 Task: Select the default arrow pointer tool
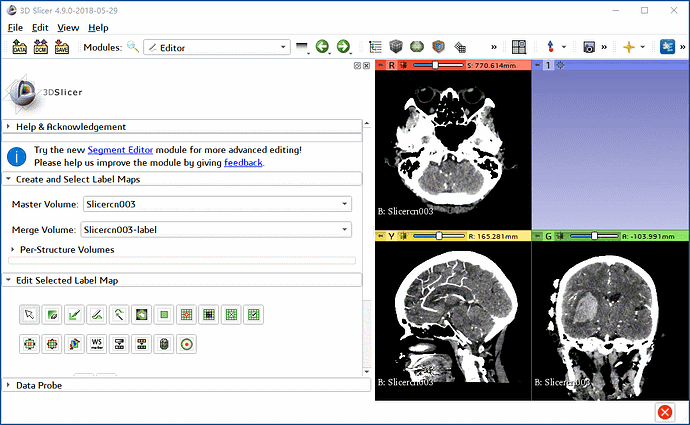pyautogui.click(x=29, y=315)
